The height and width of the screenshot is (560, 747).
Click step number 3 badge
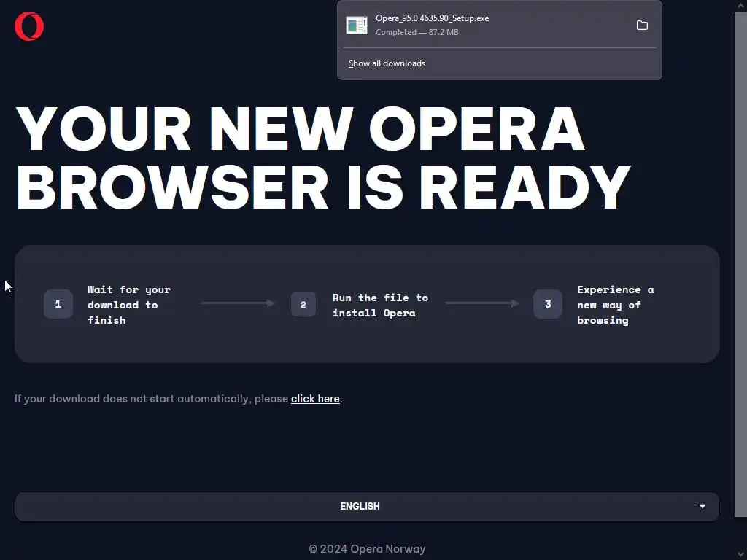coord(548,304)
